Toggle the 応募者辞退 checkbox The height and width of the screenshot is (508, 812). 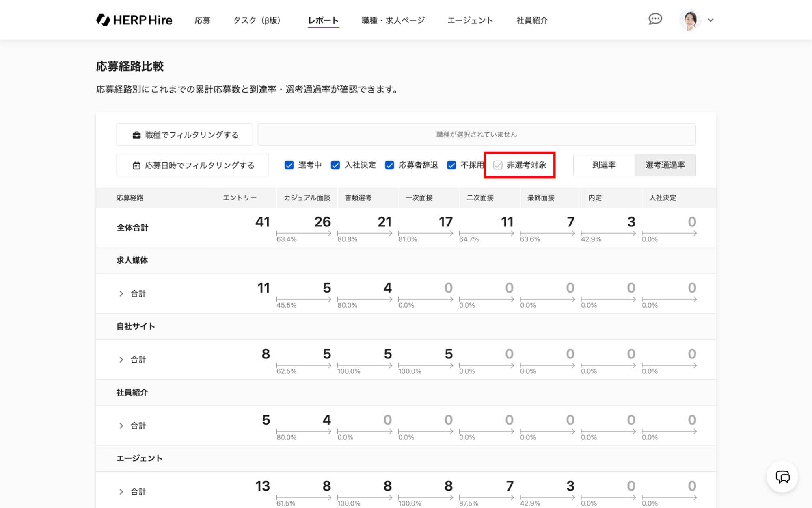click(389, 165)
